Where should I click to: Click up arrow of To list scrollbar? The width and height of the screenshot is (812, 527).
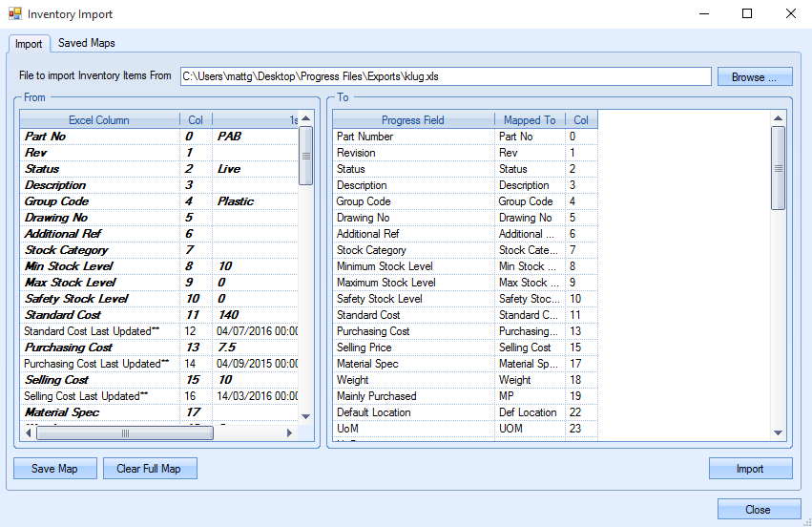point(778,119)
